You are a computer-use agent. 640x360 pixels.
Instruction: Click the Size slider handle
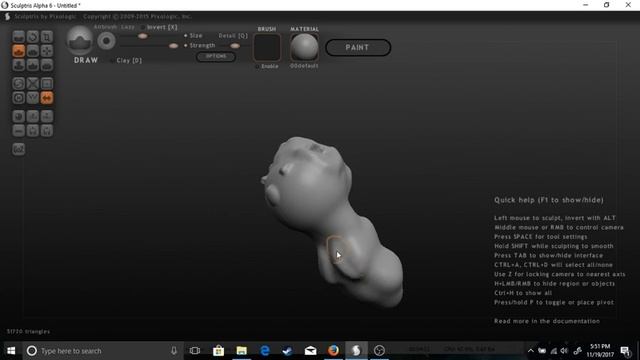[142, 36]
